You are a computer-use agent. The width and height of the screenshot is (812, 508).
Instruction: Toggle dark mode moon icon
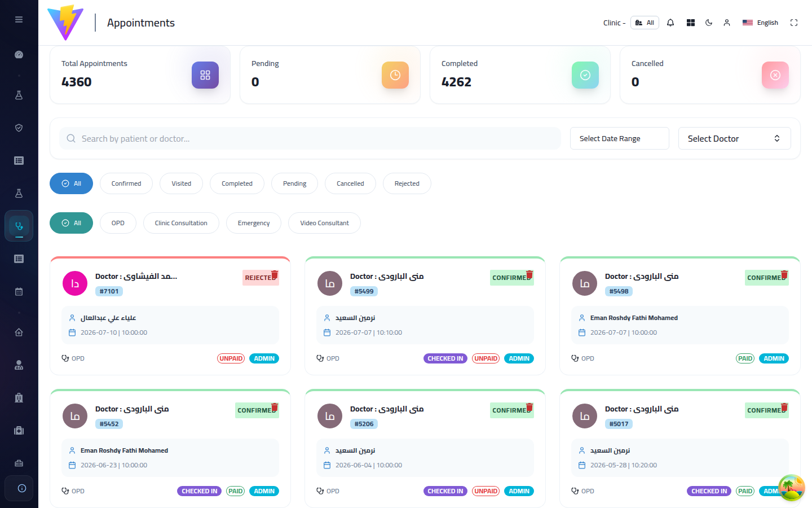click(x=709, y=23)
